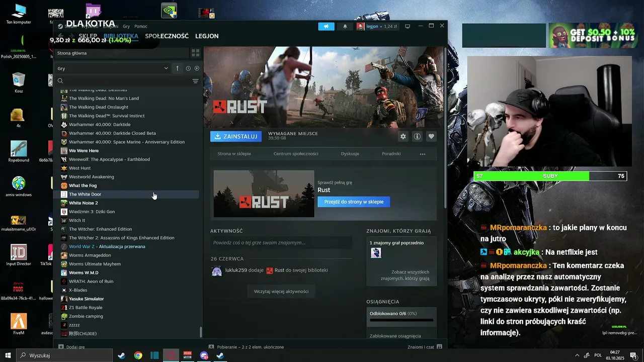
Task: Open Steam notifications bell
Action: point(345,27)
